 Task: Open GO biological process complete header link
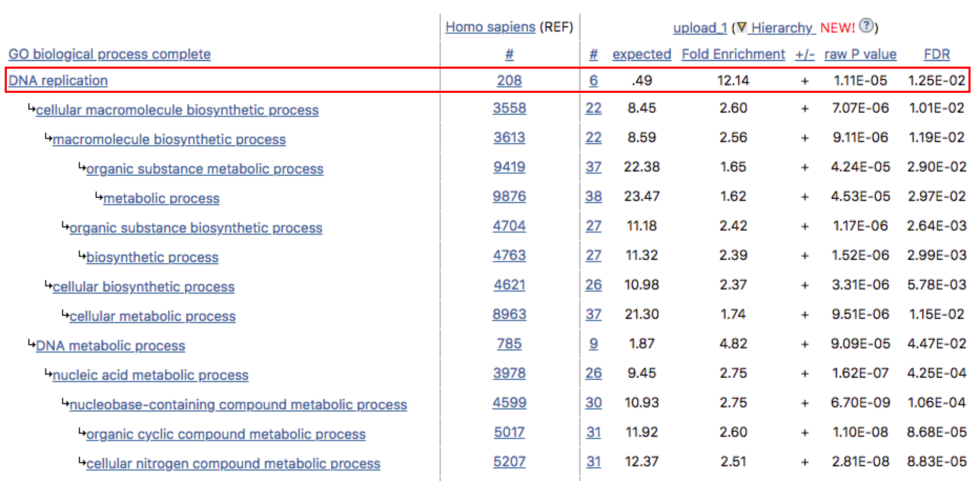tap(110, 54)
